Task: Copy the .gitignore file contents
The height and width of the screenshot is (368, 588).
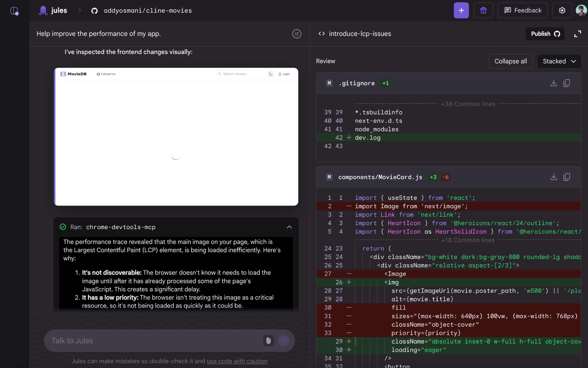Action: pos(566,83)
